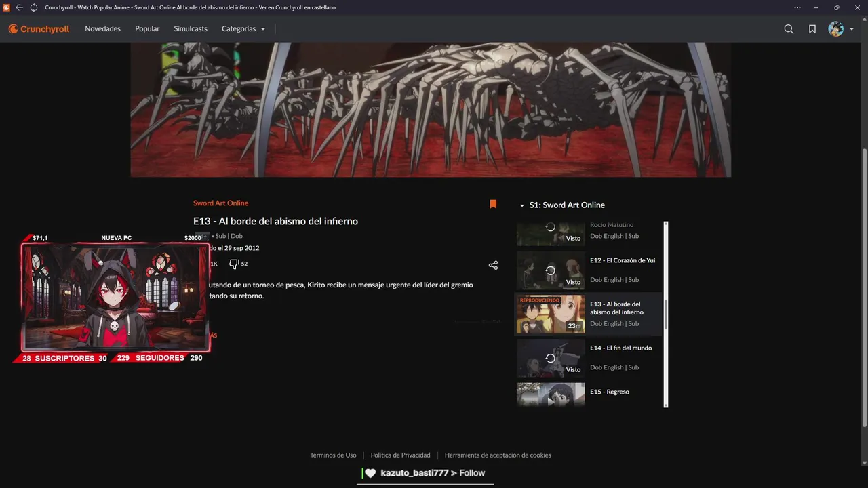Open the Simulcasts menu item
This screenshot has height=488, width=868.
point(191,29)
